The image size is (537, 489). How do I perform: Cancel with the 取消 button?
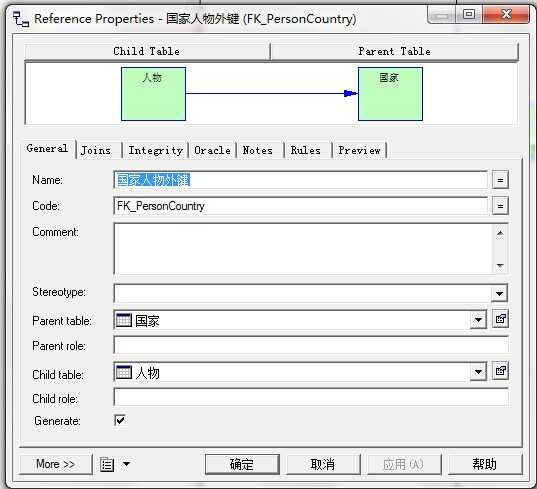pos(323,464)
